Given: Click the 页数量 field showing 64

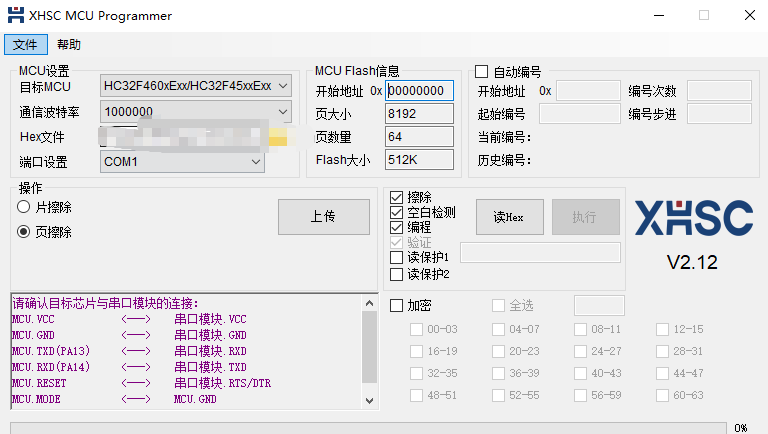Looking at the screenshot, I should pyautogui.click(x=419, y=137).
